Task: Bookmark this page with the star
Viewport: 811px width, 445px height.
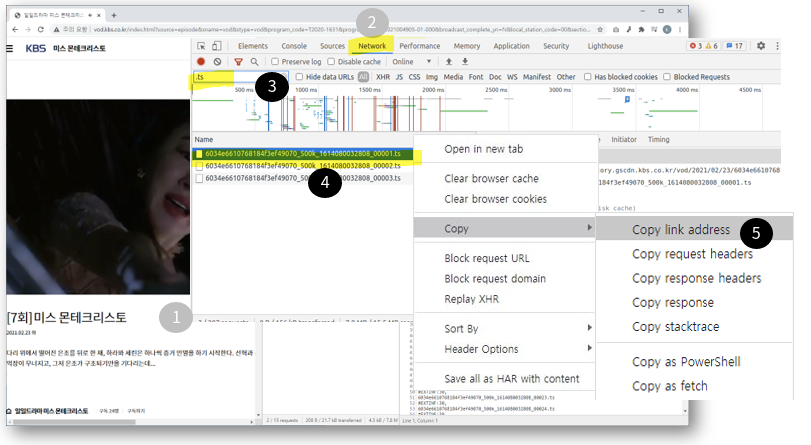Action: [x=600, y=29]
